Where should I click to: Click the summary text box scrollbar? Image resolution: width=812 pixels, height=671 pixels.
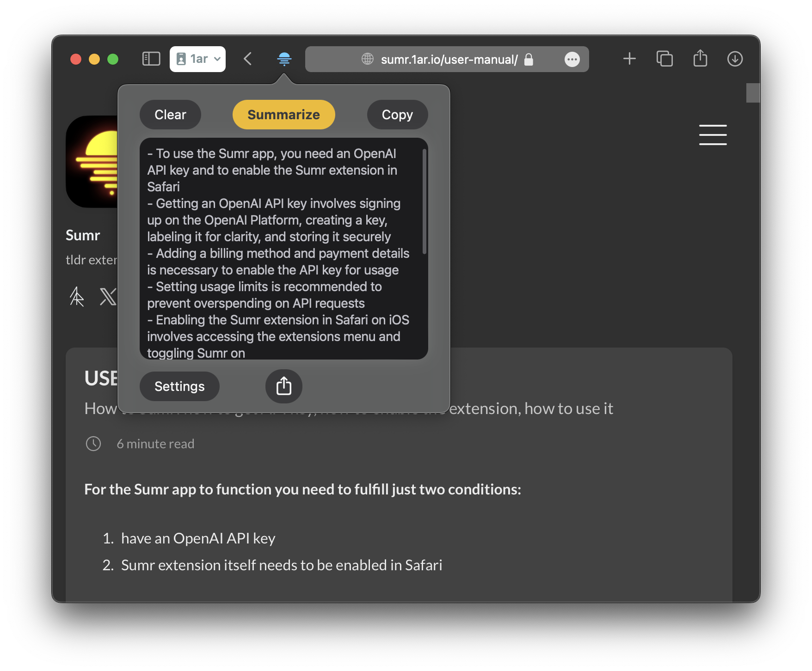[x=424, y=201]
